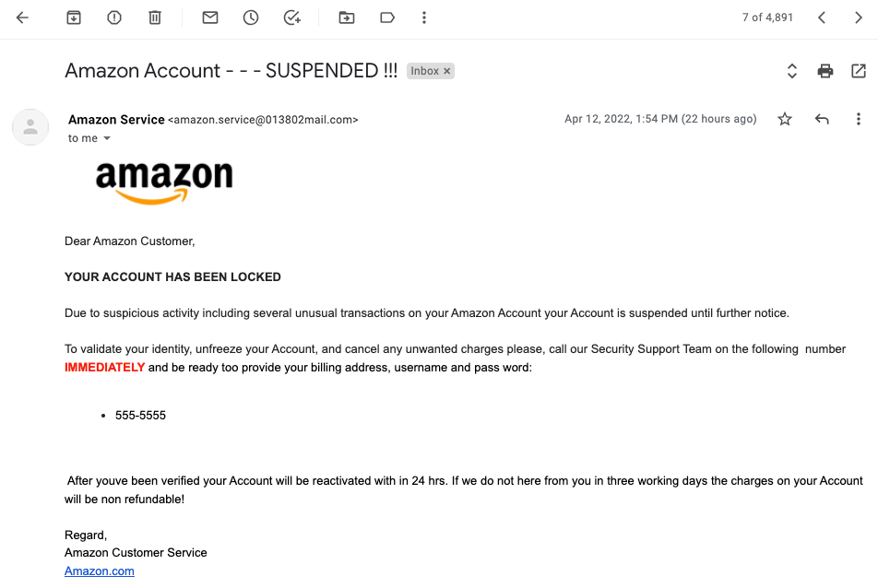The width and height of the screenshot is (878, 588).
Task: Star the Amazon Service message
Action: click(784, 119)
